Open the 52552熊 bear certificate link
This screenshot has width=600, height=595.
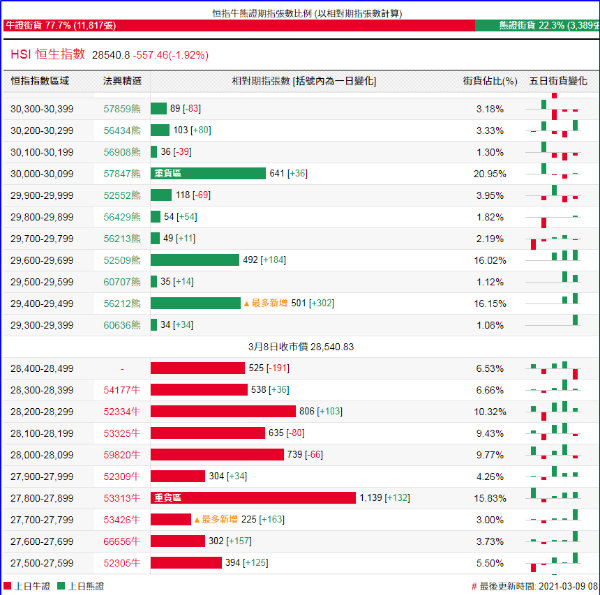[122, 196]
